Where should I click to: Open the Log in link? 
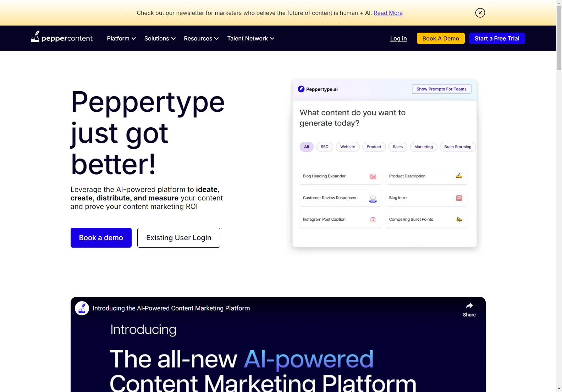click(x=398, y=38)
